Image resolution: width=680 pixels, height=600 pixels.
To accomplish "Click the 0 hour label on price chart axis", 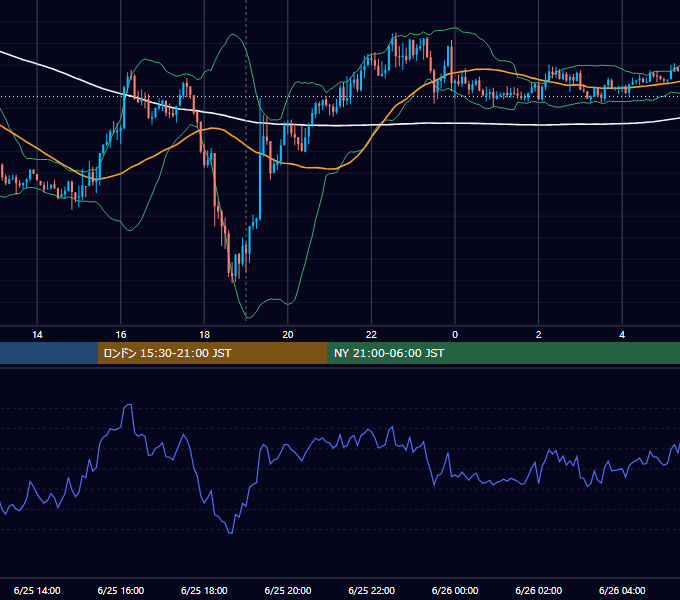I will 455,335.
